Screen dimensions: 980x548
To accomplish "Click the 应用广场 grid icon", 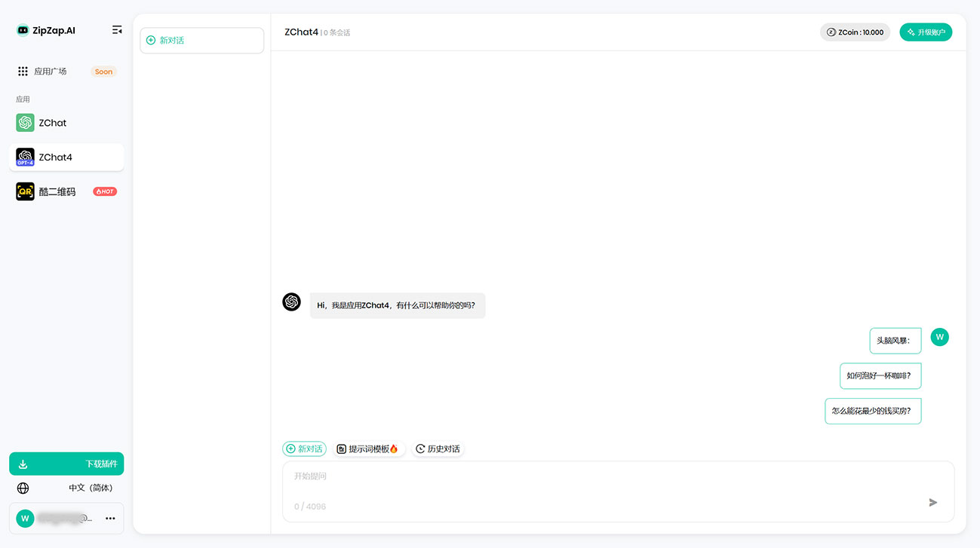I will click(22, 70).
